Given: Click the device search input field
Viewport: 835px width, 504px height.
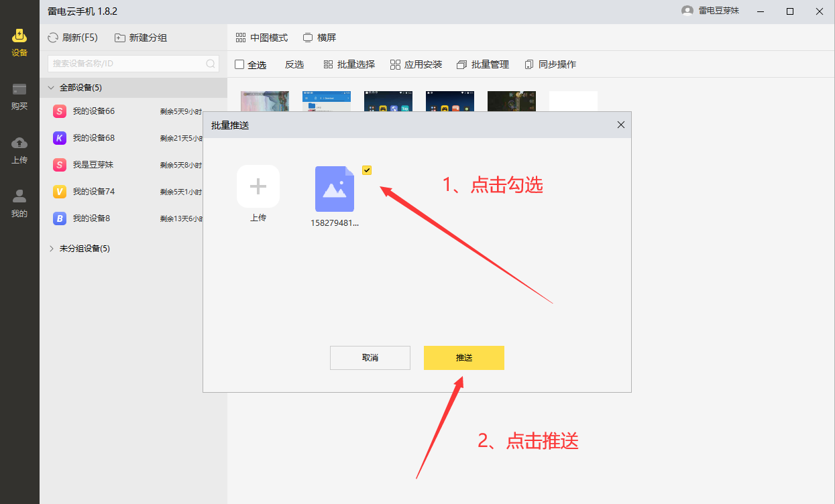Looking at the screenshot, I should point(127,64).
